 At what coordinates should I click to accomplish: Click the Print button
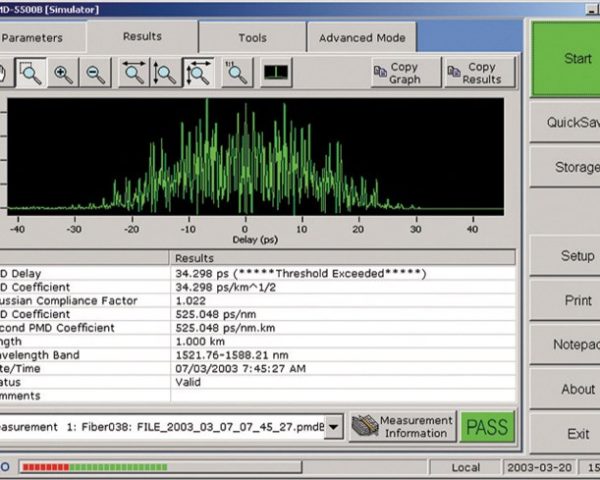tap(566, 300)
